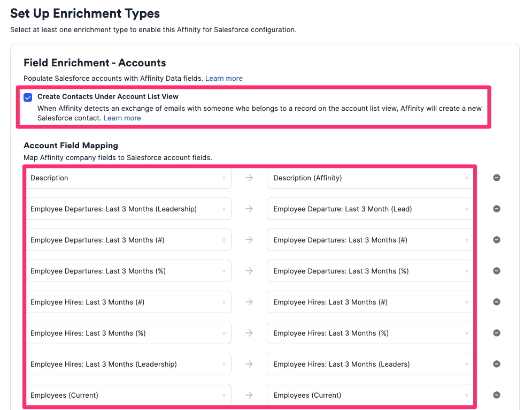The width and height of the screenshot is (532, 410).
Task: Remove the Employee Departures Leadership mapping row
Action: 496,209
